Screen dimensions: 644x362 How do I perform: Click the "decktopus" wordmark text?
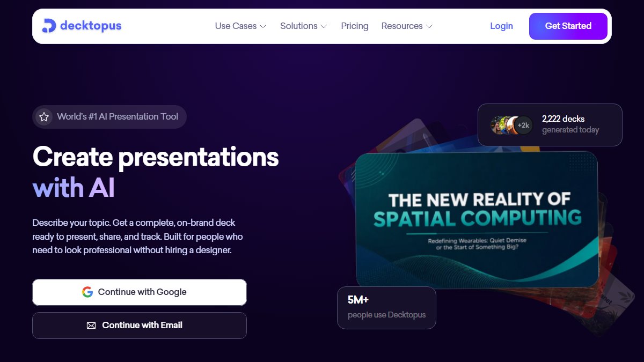(91, 26)
